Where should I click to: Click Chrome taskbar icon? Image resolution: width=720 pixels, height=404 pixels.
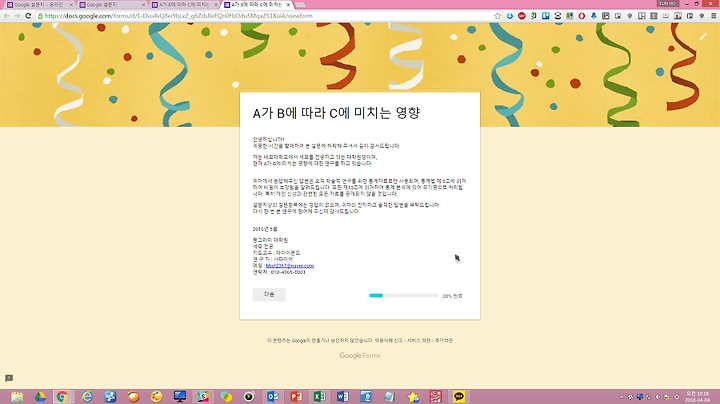pyautogui.click(x=62, y=396)
